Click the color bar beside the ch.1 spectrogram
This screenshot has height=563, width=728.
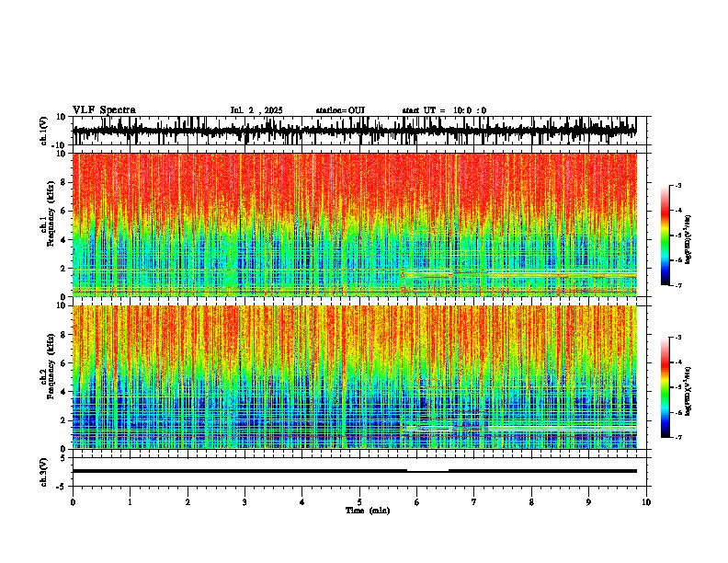(665, 236)
